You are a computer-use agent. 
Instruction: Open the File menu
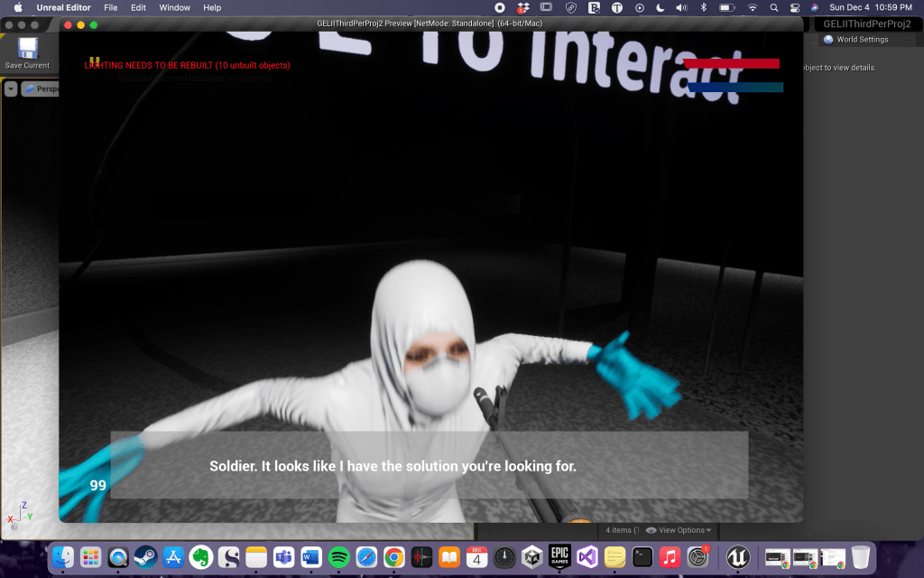[110, 7]
